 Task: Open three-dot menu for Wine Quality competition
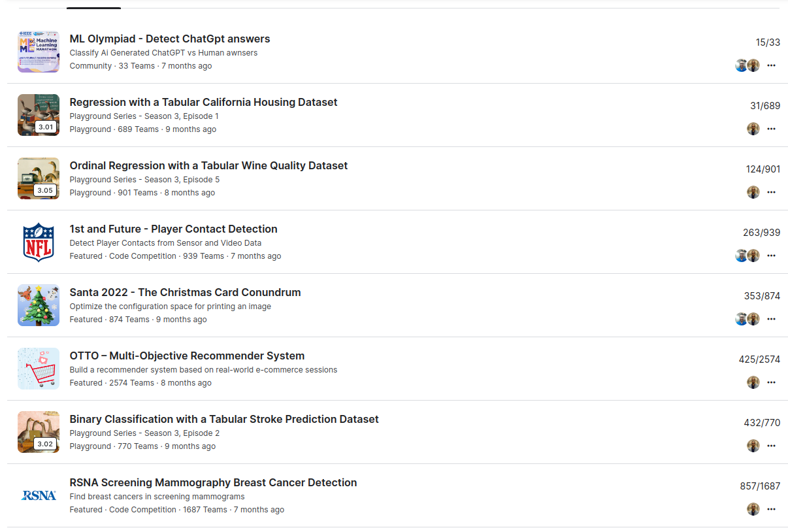click(771, 192)
